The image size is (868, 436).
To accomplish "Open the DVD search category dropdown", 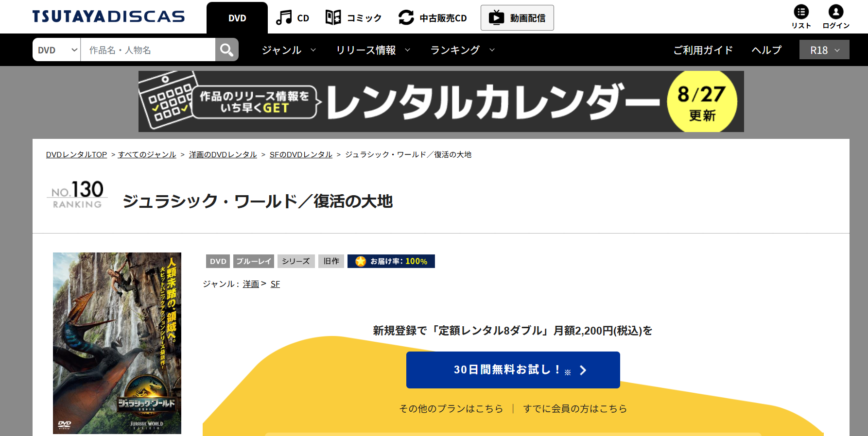I will (57, 50).
